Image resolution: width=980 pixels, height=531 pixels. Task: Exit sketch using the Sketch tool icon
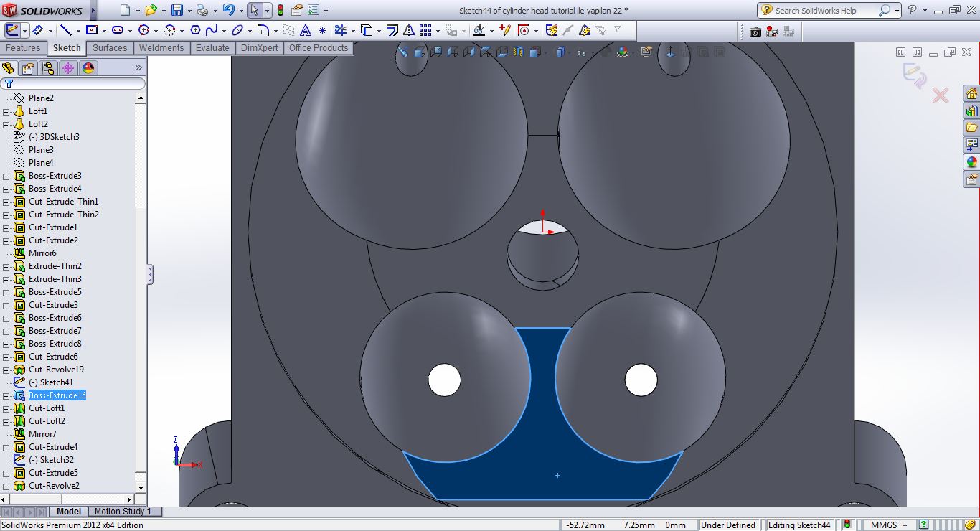pos(12,30)
